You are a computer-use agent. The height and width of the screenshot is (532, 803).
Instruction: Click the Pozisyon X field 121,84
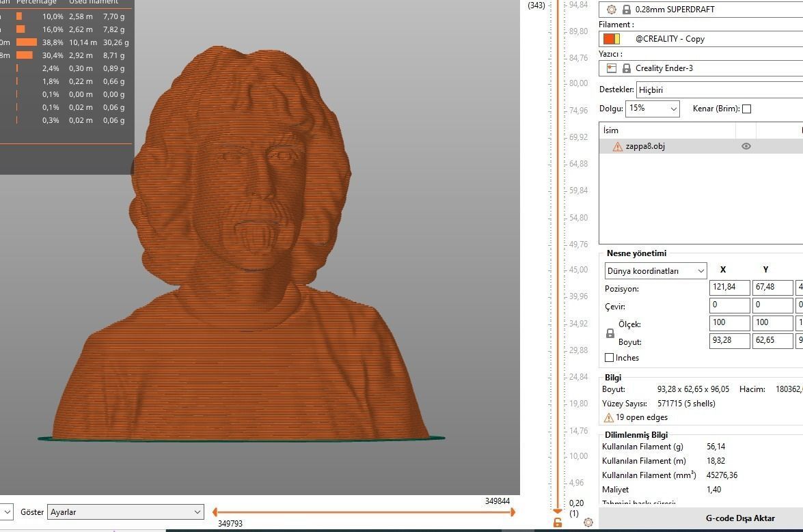click(729, 288)
